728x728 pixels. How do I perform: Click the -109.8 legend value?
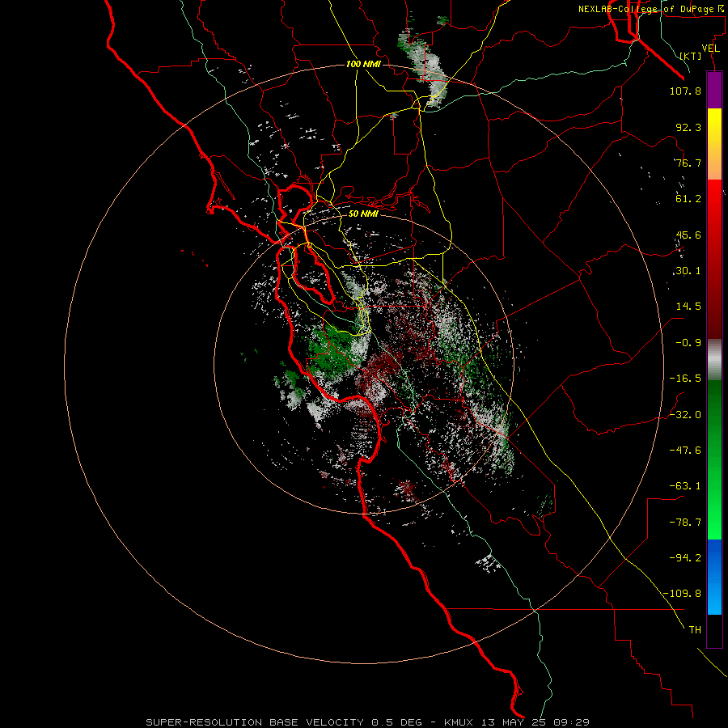click(x=682, y=594)
